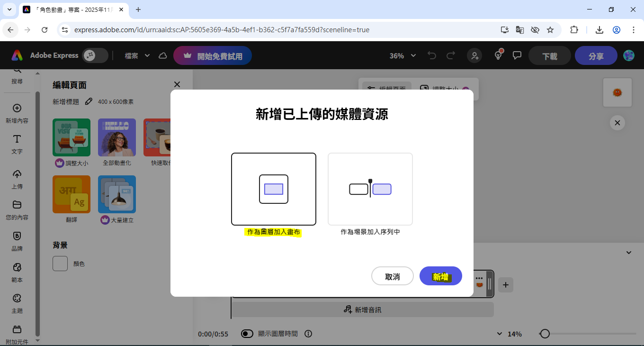Click the Download button in header

pyautogui.click(x=549, y=56)
